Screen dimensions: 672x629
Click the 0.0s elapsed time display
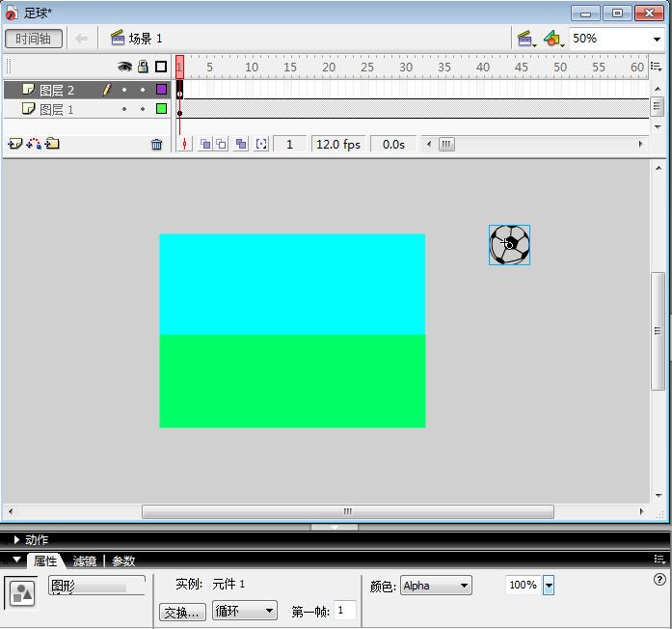click(x=393, y=145)
